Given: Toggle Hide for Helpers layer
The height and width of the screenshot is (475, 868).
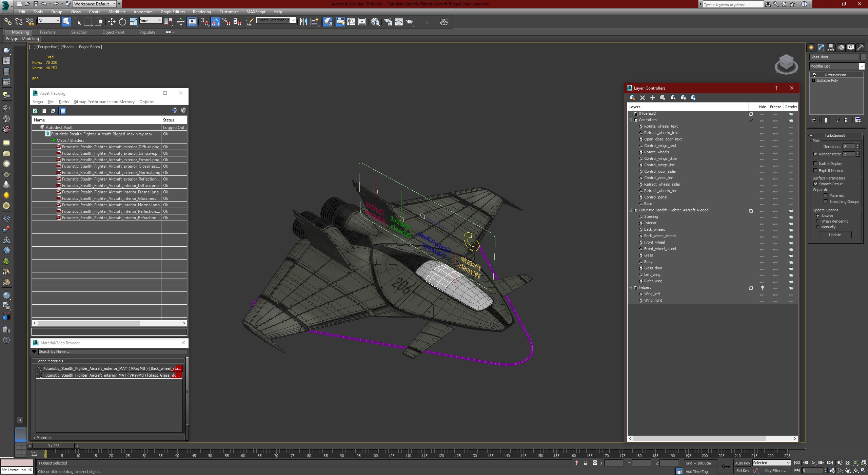Looking at the screenshot, I should 762,288.
